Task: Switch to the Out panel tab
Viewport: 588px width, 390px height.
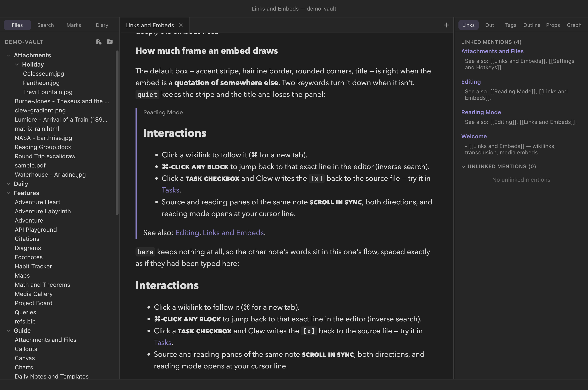Action: [490, 25]
